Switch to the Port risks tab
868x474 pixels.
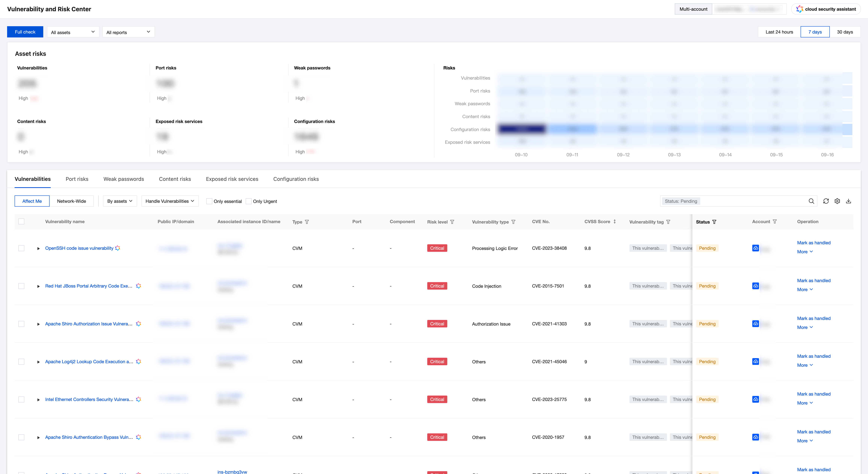[x=77, y=179]
